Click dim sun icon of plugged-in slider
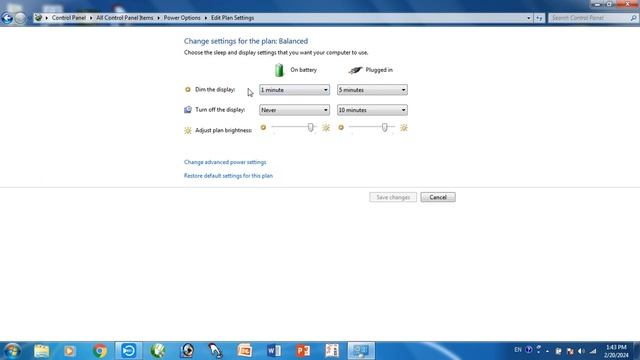The width and height of the screenshot is (640, 360). (x=341, y=128)
